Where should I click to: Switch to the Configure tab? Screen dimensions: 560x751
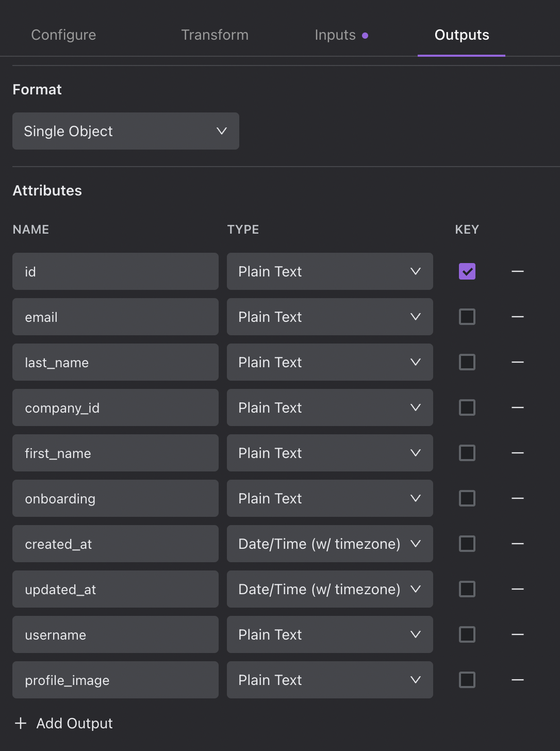tap(63, 35)
